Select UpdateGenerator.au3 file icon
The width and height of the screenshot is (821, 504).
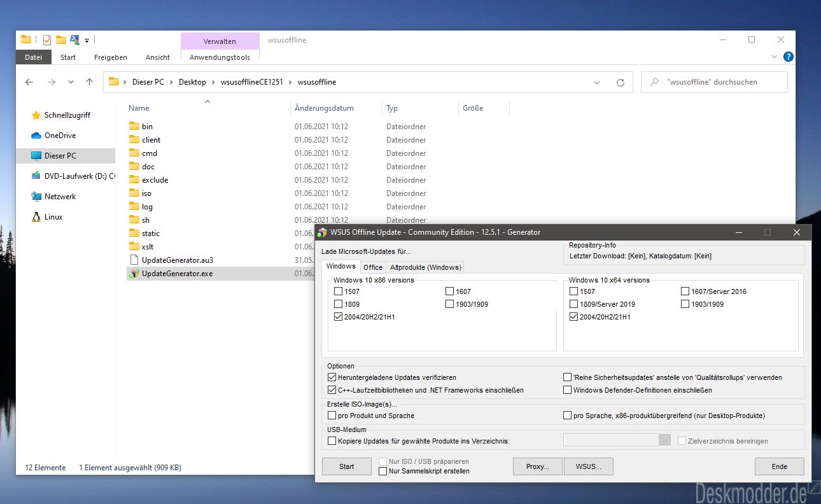tap(134, 260)
